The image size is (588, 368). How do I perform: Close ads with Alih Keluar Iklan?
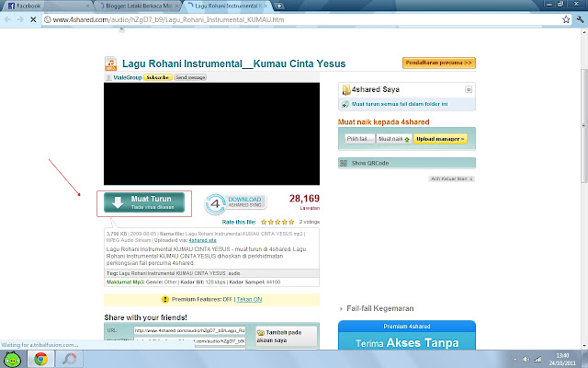[x=451, y=179]
